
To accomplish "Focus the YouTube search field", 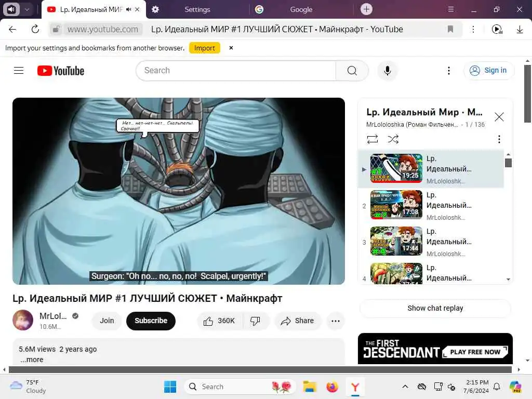I will [236, 71].
